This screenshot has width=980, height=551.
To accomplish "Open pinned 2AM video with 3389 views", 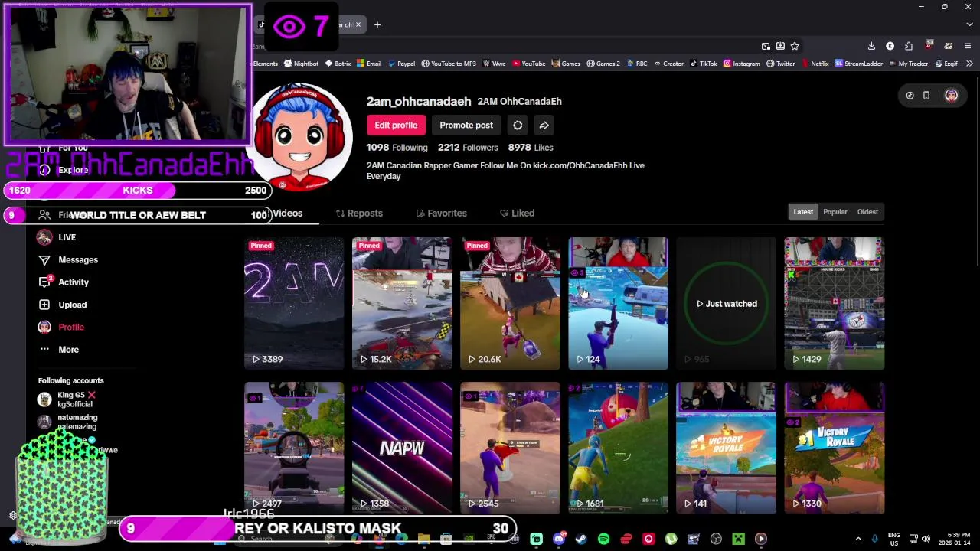I will [x=294, y=304].
